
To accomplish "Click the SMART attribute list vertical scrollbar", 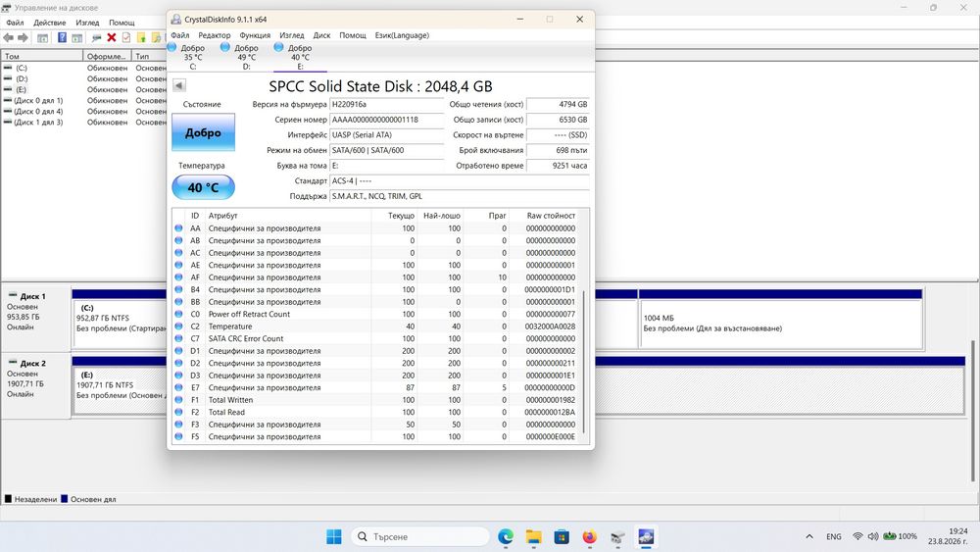I will click(x=584, y=362).
